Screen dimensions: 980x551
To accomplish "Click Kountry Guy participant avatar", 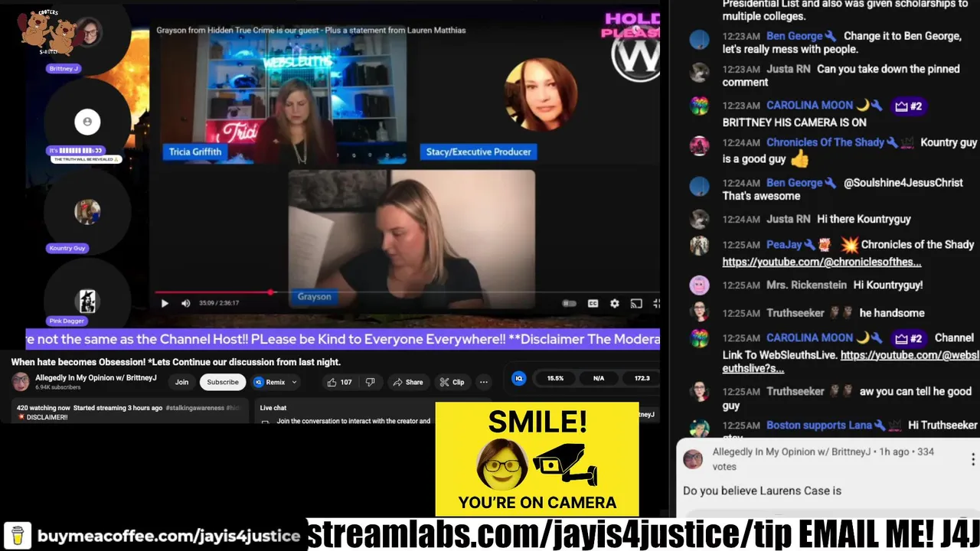I will 87,212.
